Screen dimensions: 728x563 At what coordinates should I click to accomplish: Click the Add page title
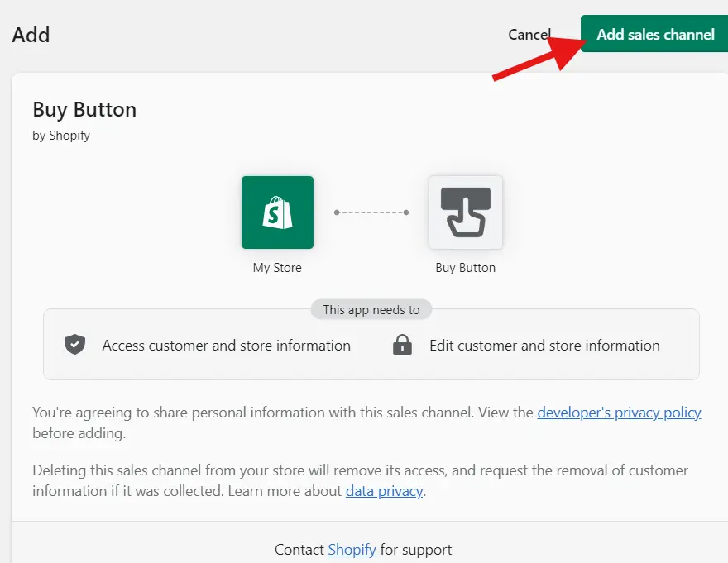(x=31, y=35)
